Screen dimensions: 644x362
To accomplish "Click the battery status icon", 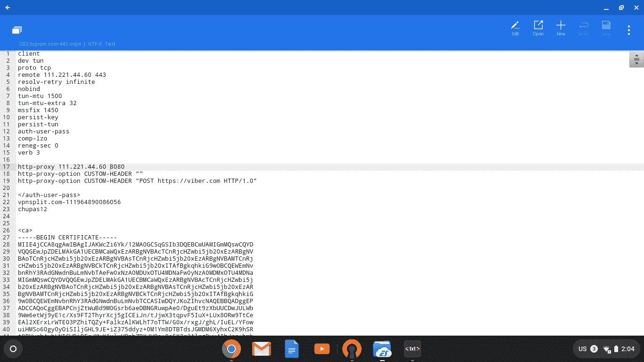I will tap(616, 349).
